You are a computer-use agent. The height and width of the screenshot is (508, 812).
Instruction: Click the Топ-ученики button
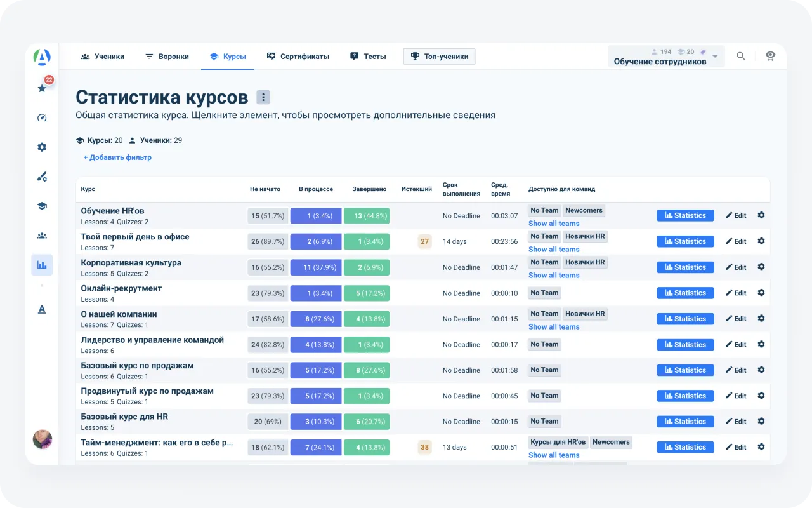(x=439, y=57)
